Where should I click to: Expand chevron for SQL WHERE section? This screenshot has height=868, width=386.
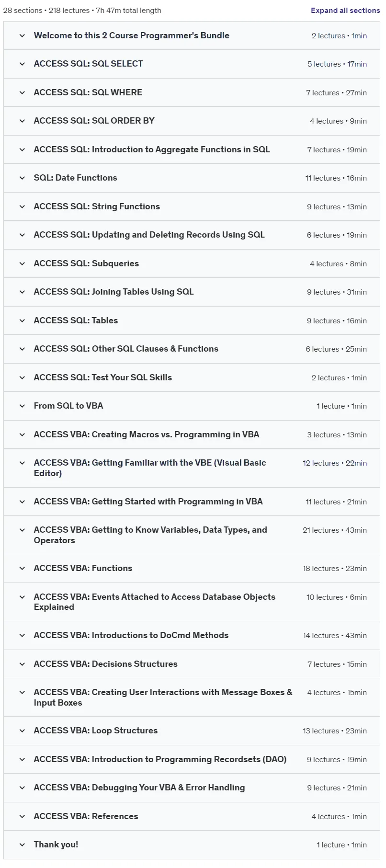22,92
